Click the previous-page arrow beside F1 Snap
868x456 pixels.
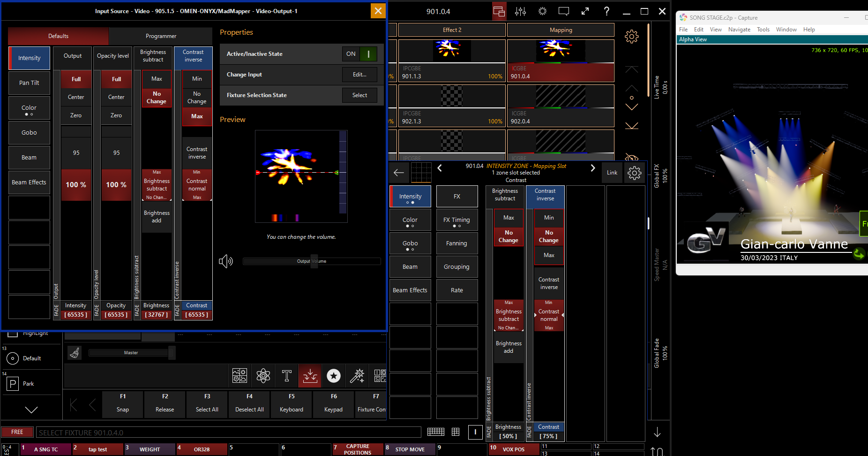pos(92,404)
